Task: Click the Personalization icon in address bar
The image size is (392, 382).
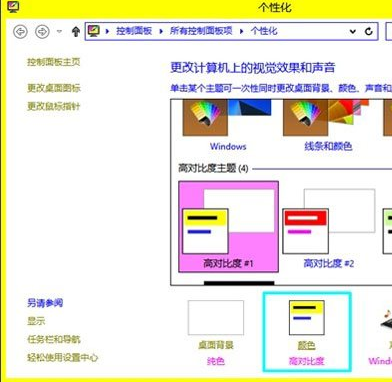Action: coord(94,31)
